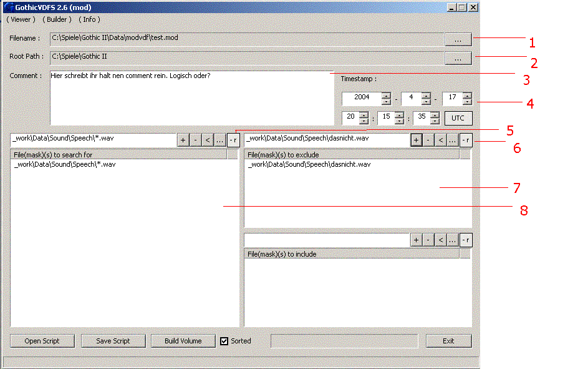This screenshot has width=588, height=369.
Task: Click the Build Volume button
Action: tap(183, 341)
